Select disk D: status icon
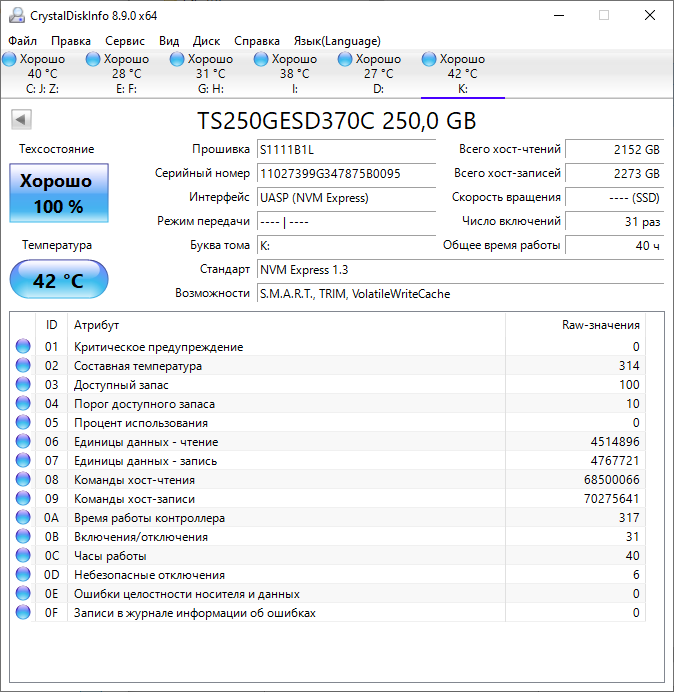 pyautogui.click(x=345, y=59)
